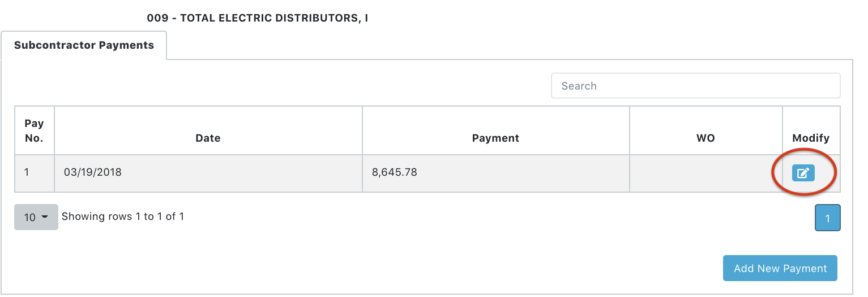Click the Add New Payment button
This screenshot has width=868, height=297.
780,268
